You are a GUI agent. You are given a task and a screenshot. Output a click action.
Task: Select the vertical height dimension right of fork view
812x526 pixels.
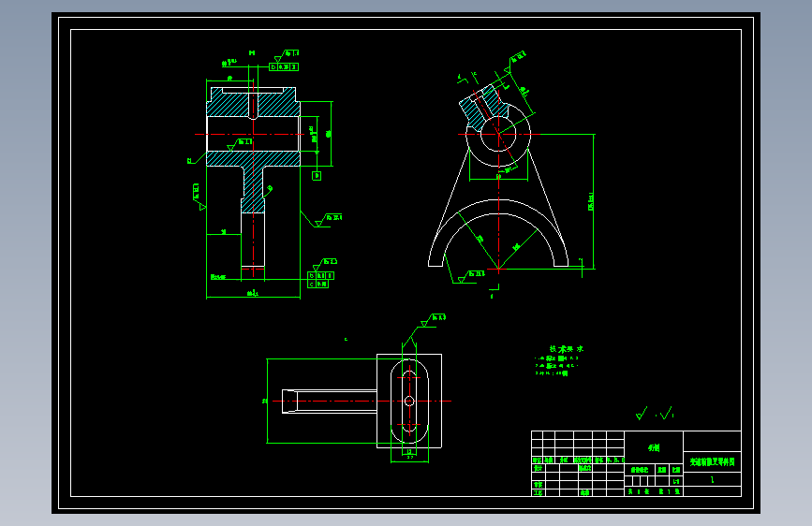pos(592,202)
